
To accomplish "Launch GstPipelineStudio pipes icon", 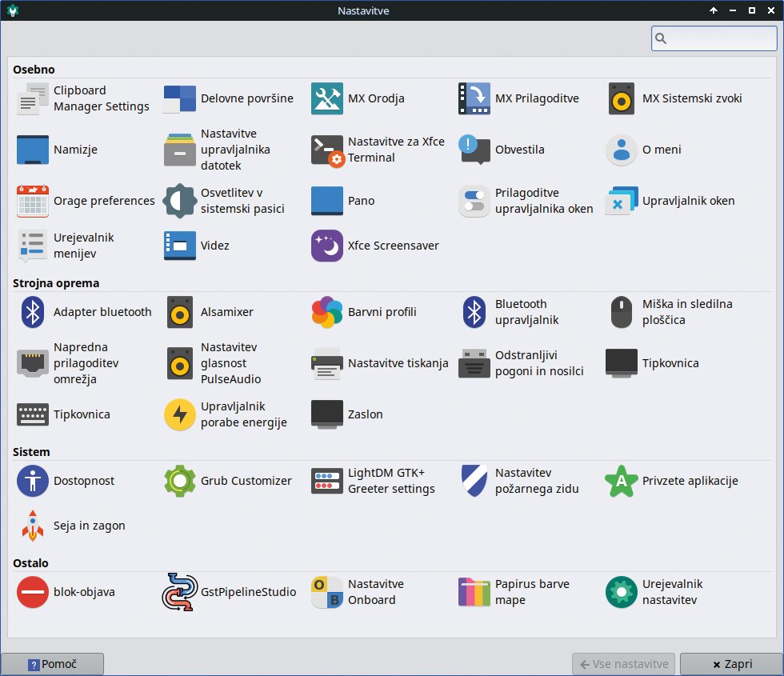I will 179,592.
